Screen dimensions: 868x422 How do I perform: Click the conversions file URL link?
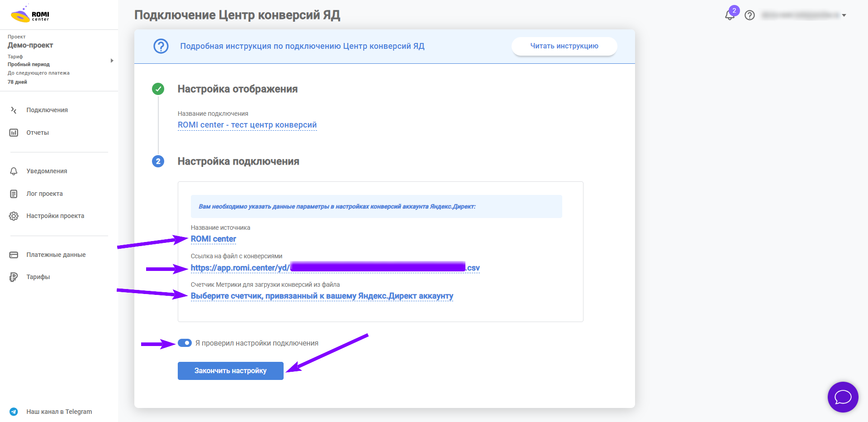(x=335, y=268)
